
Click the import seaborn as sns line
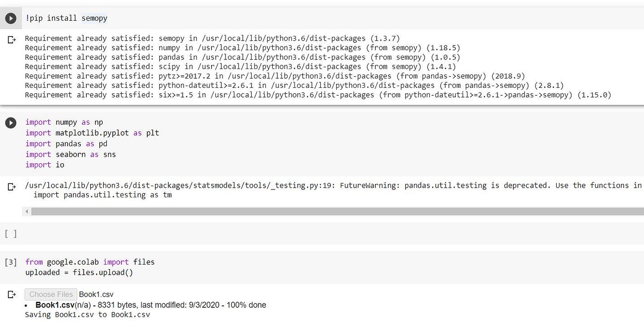69,154
